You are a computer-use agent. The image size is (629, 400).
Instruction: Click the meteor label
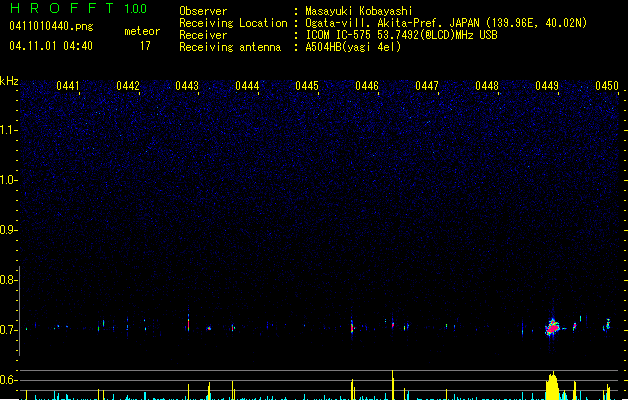[x=142, y=31]
